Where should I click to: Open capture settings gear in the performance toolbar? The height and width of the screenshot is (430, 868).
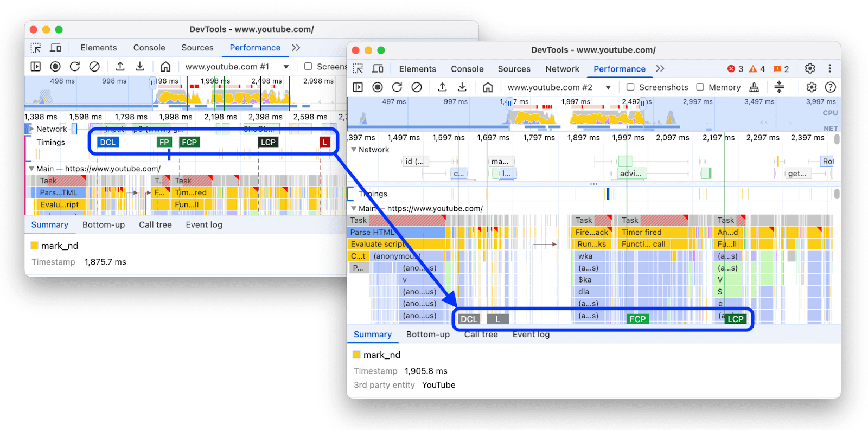[812, 87]
